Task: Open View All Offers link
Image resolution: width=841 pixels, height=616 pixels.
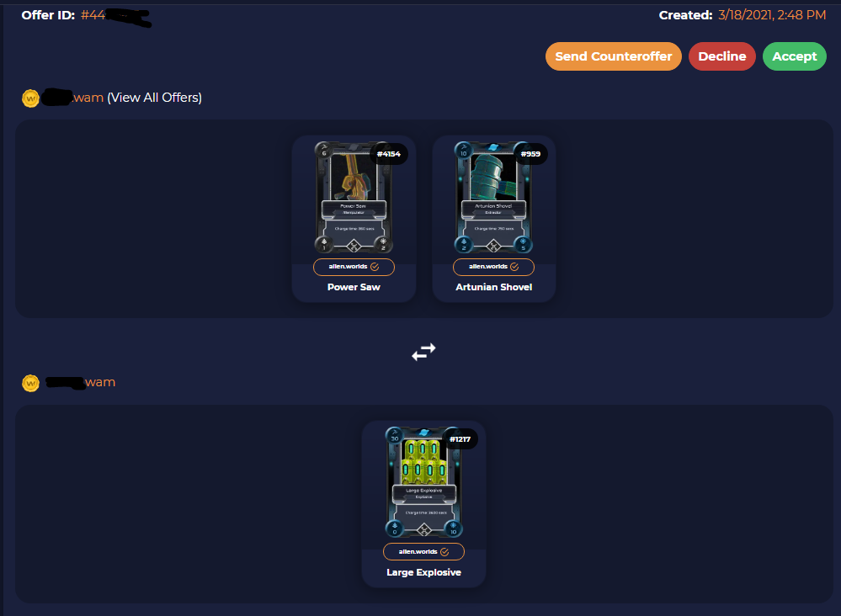Action: coord(154,98)
